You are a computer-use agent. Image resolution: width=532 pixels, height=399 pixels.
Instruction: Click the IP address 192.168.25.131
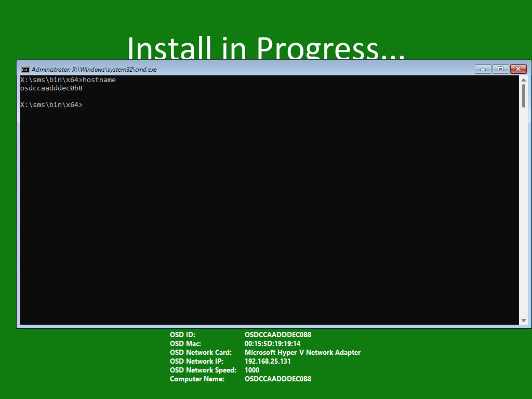pyautogui.click(x=268, y=362)
